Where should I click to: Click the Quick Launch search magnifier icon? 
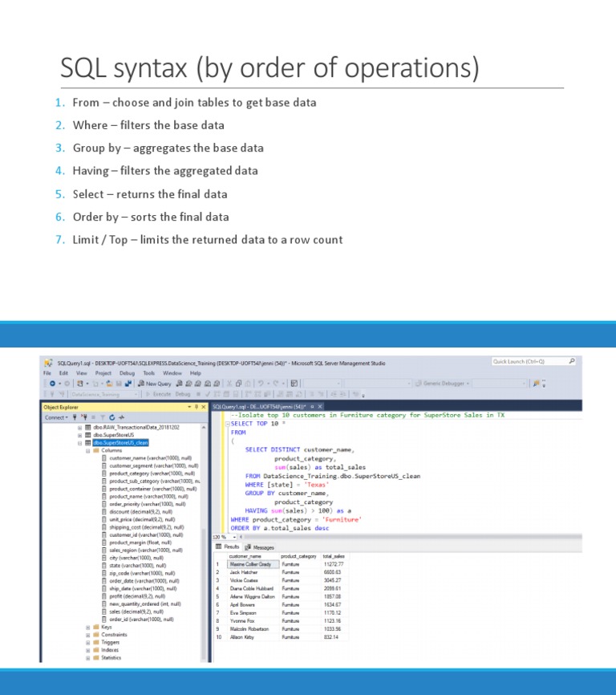tap(572, 362)
